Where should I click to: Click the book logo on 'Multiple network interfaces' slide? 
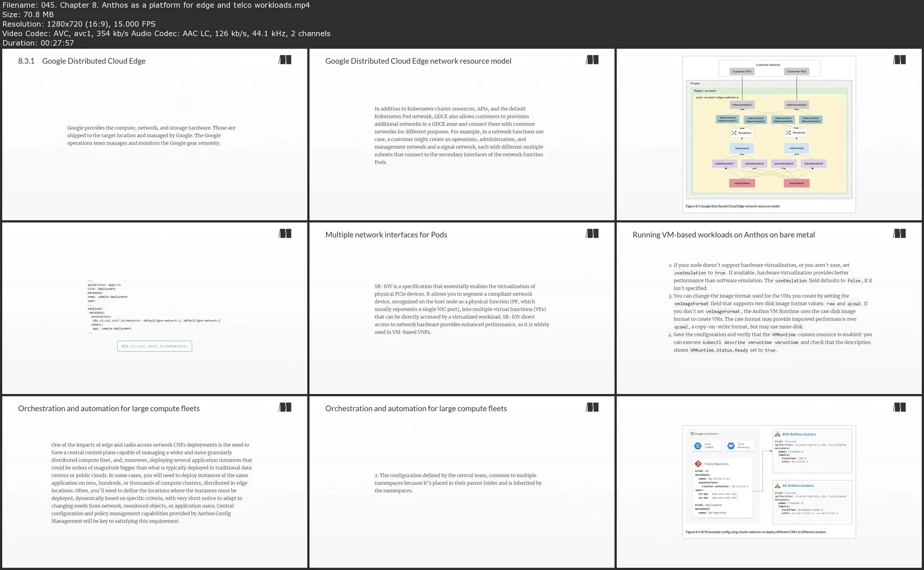click(x=592, y=234)
